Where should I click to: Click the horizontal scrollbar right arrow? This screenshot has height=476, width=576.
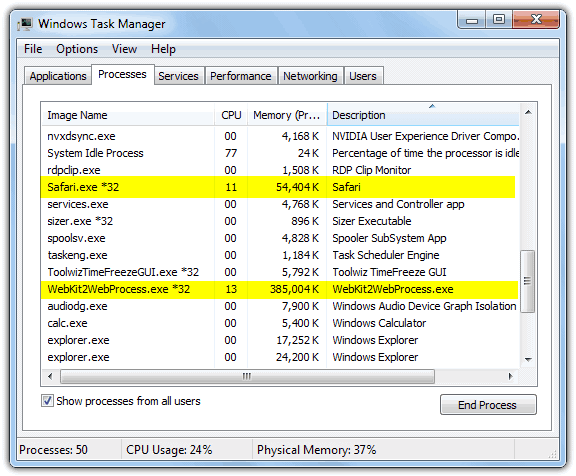(510, 376)
